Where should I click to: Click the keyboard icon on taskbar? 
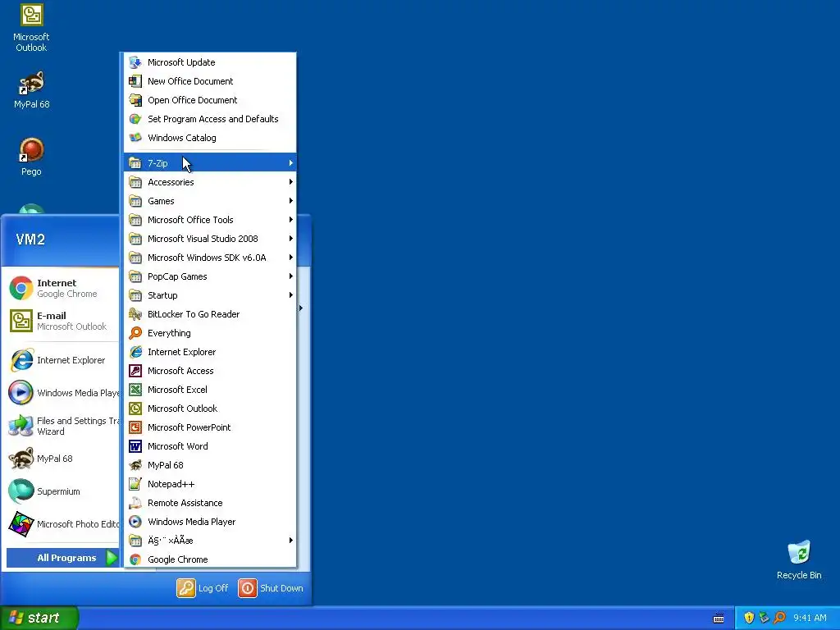[x=719, y=619]
